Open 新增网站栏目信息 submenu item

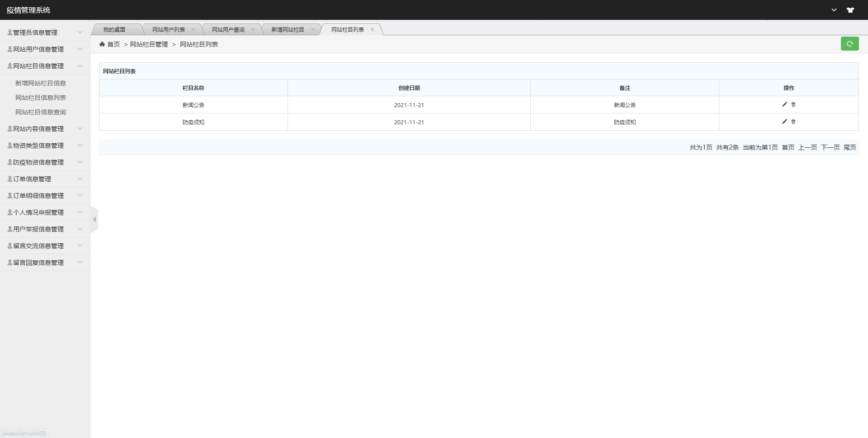(41, 83)
